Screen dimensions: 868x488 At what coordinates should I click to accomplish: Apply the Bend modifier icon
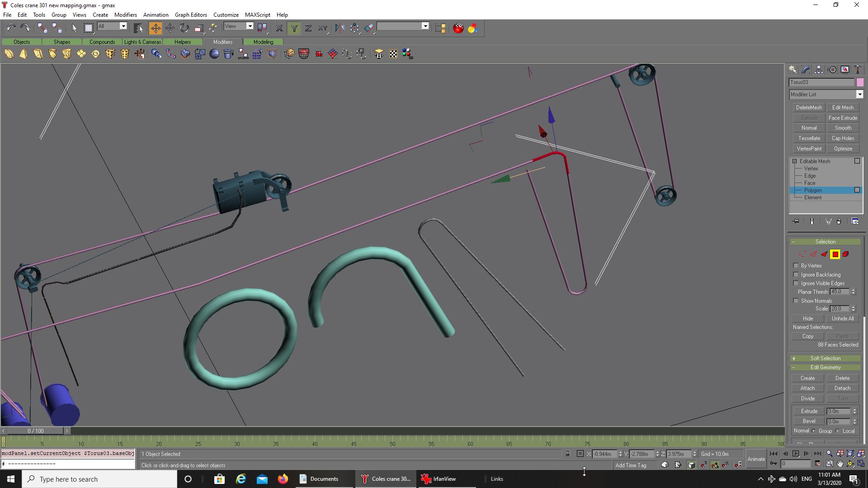(x=9, y=54)
